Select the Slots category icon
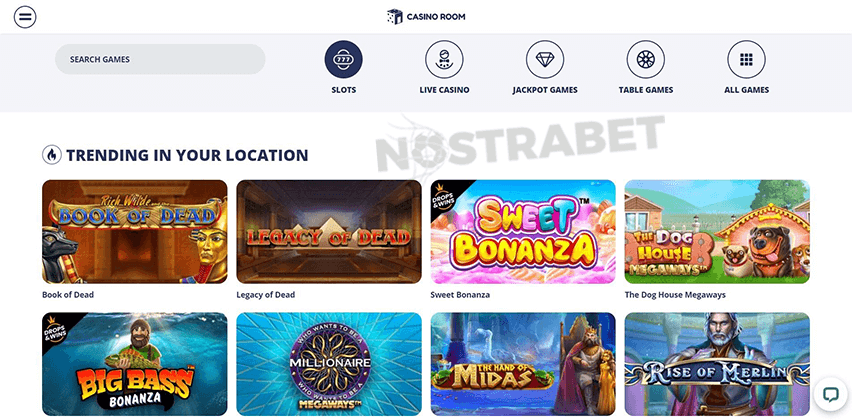The height and width of the screenshot is (420, 852). pyautogui.click(x=343, y=59)
